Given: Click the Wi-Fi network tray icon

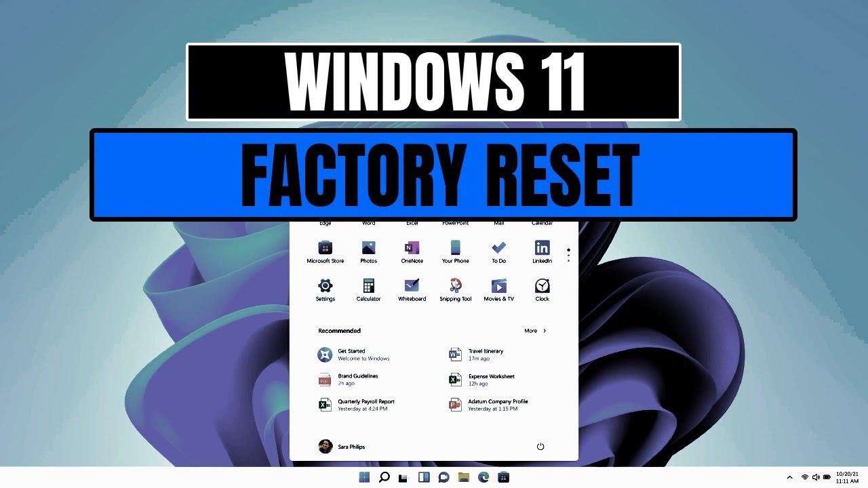Looking at the screenshot, I should click(x=805, y=477).
